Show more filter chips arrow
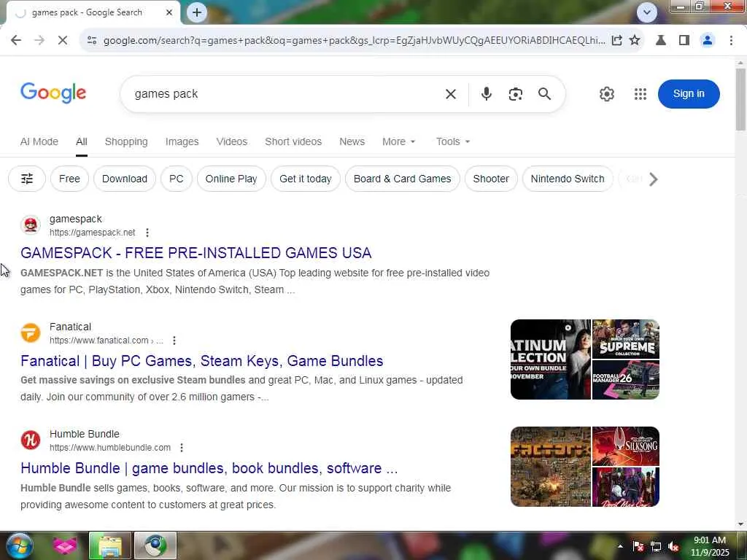The height and width of the screenshot is (560, 747). pos(653,179)
